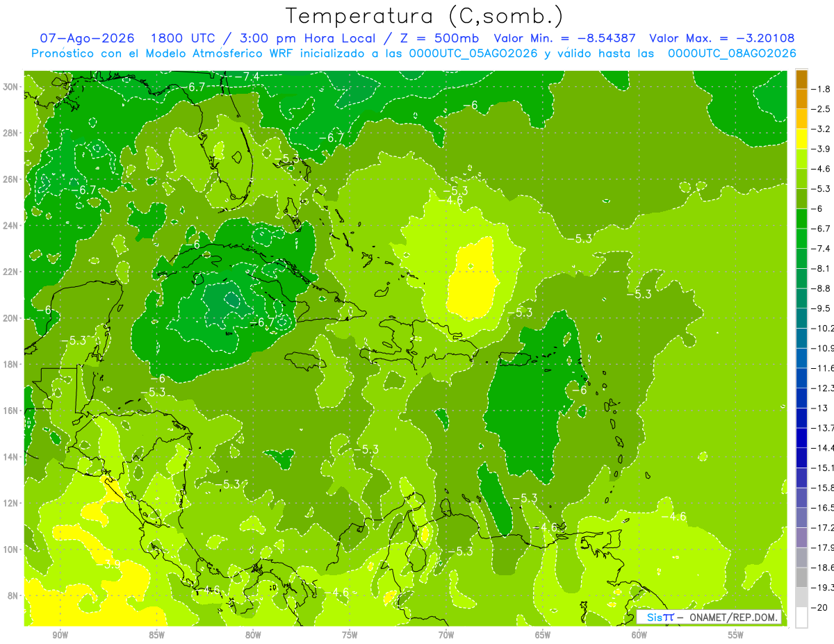Click the 60W longitude axis label
Viewport: 834px width, 644px height.
pos(639,635)
